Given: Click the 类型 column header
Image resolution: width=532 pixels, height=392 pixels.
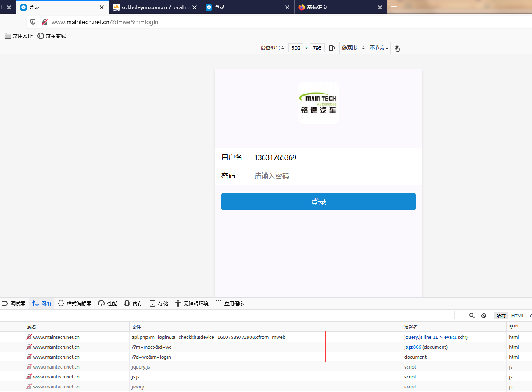Looking at the screenshot, I should click(x=519, y=326).
